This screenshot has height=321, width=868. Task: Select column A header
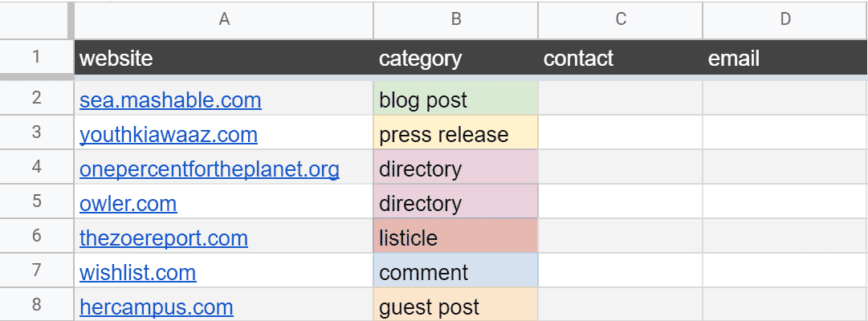224,19
